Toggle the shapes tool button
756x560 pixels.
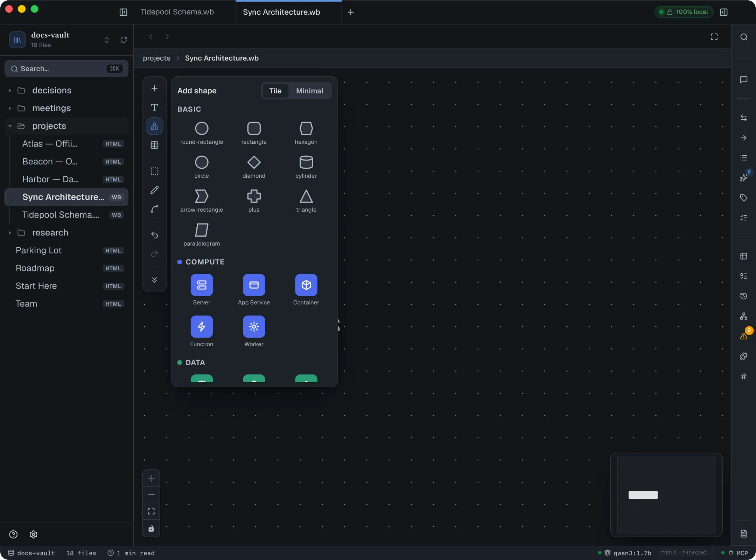pyautogui.click(x=154, y=126)
